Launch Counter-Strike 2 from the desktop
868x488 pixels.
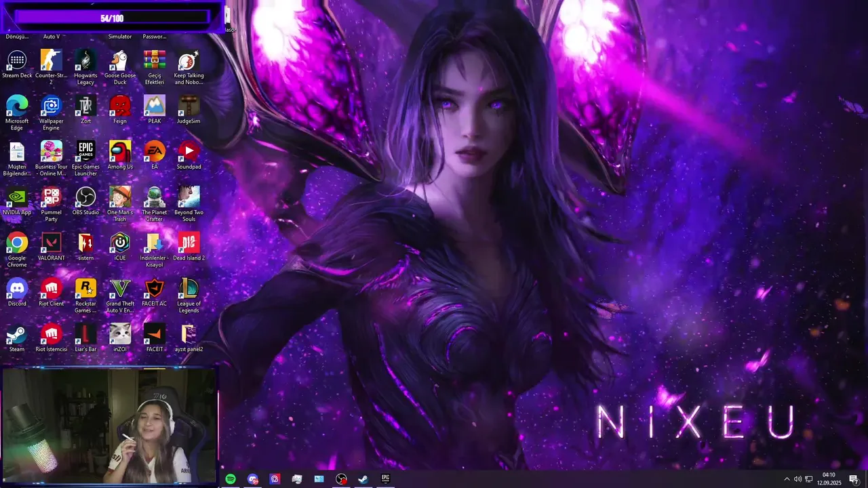click(51, 67)
